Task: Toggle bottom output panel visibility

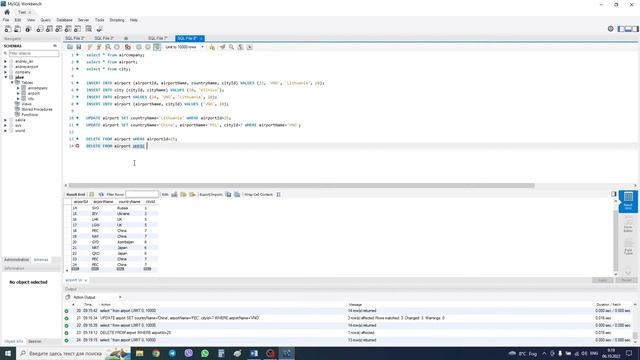Action: (628, 29)
